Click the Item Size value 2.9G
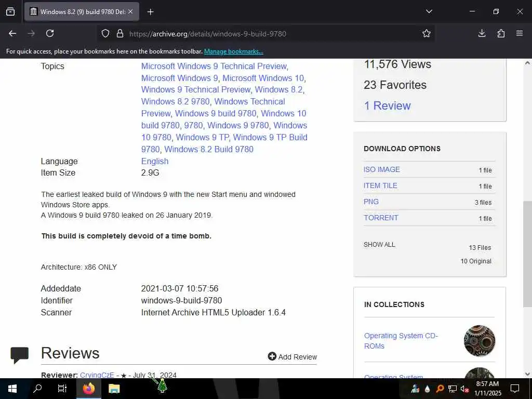 150,172
